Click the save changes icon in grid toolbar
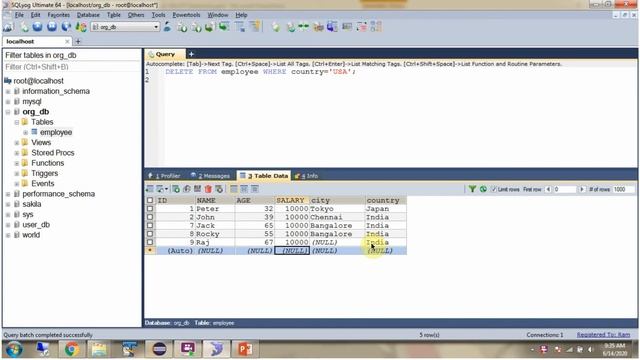Image resolution: width=640 pixels, height=360 pixels. tap(198, 189)
